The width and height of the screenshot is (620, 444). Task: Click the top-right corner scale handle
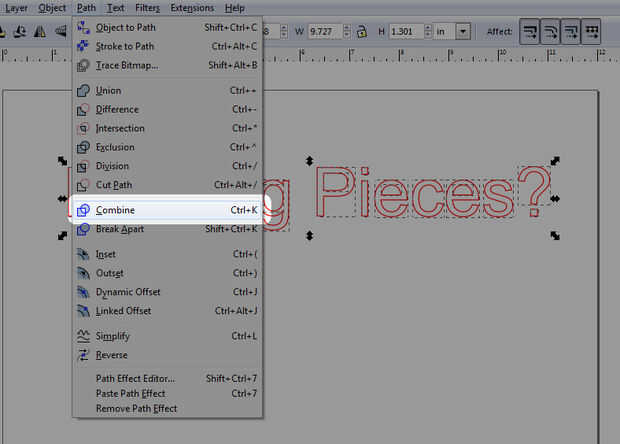click(555, 161)
